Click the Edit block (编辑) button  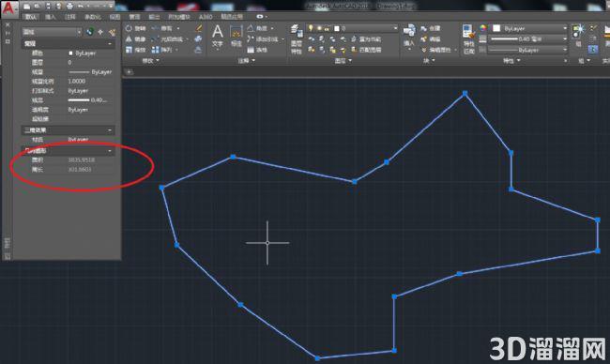(430, 38)
